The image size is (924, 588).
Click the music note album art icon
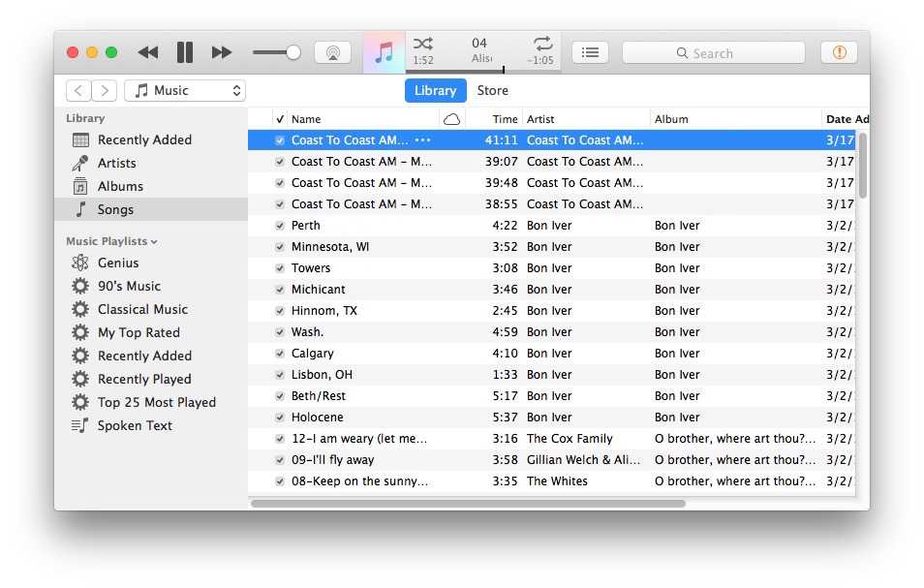click(x=384, y=53)
